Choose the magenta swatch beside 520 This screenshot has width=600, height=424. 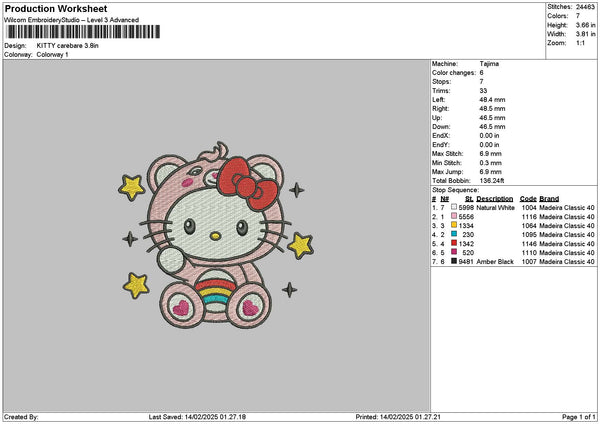click(454, 252)
